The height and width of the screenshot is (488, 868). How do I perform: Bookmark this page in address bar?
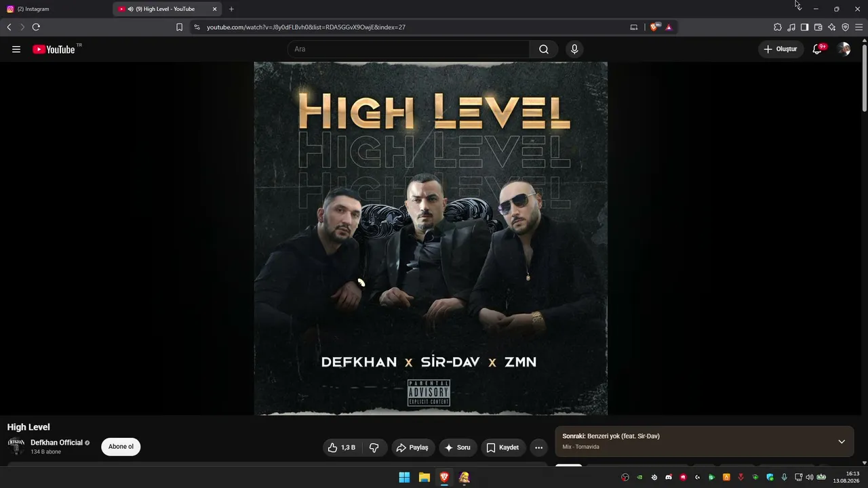[x=179, y=27]
